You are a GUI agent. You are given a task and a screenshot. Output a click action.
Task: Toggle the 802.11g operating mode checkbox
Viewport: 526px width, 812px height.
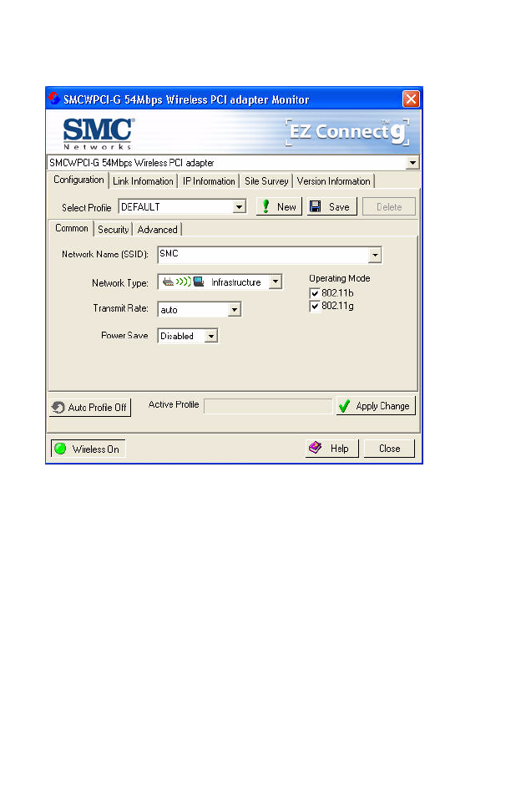[x=315, y=306]
